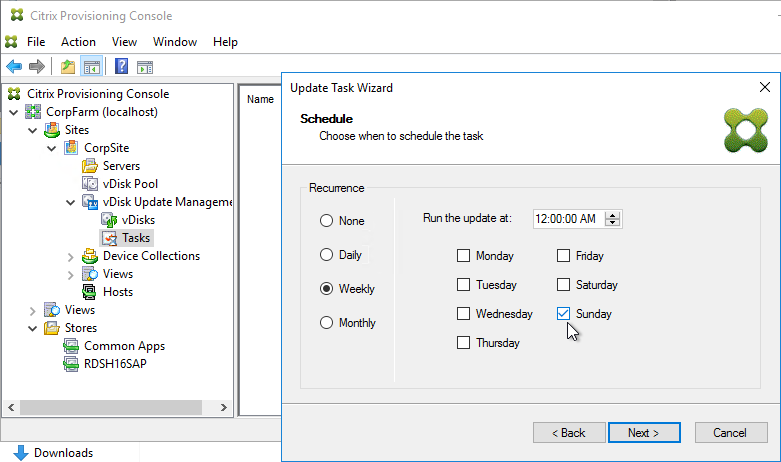The width and height of the screenshot is (781, 462).
Task: Click the tree pane scroll-left arrow
Action: tap(11, 407)
